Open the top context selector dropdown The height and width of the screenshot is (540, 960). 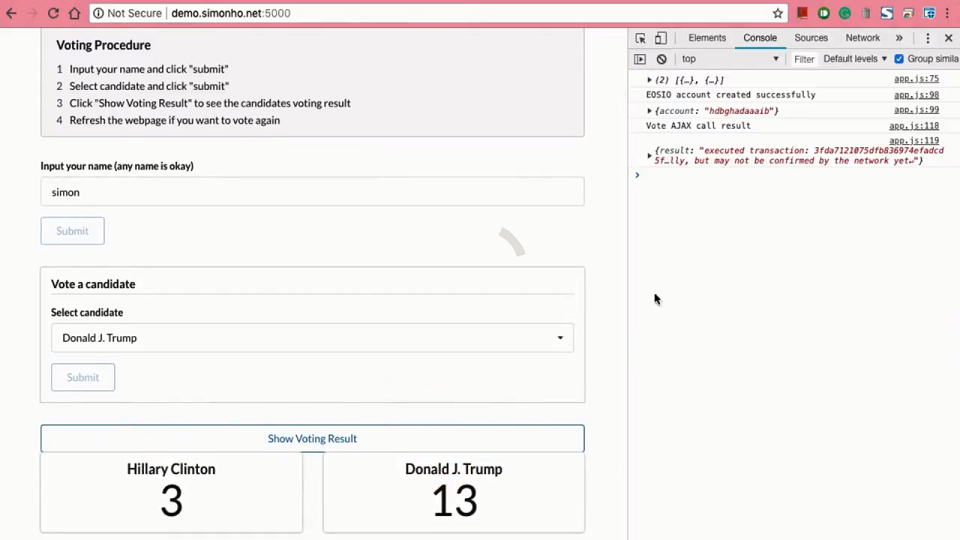click(x=730, y=59)
